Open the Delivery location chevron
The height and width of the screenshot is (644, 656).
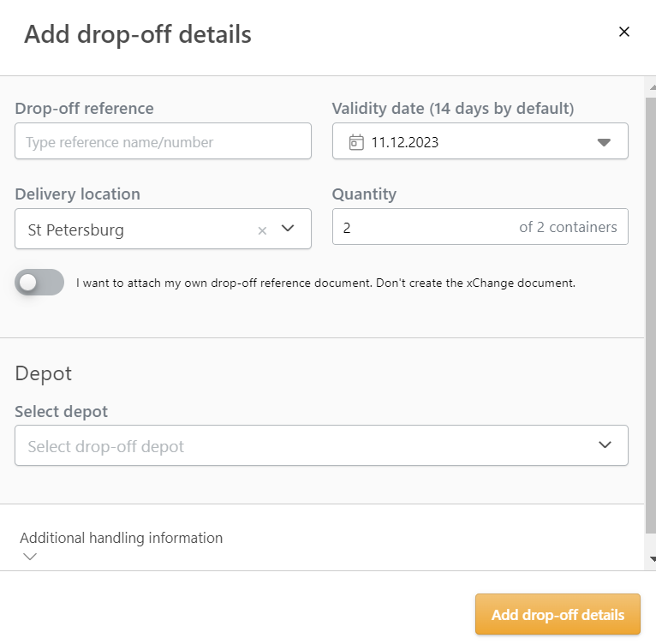click(x=288, y=229)
